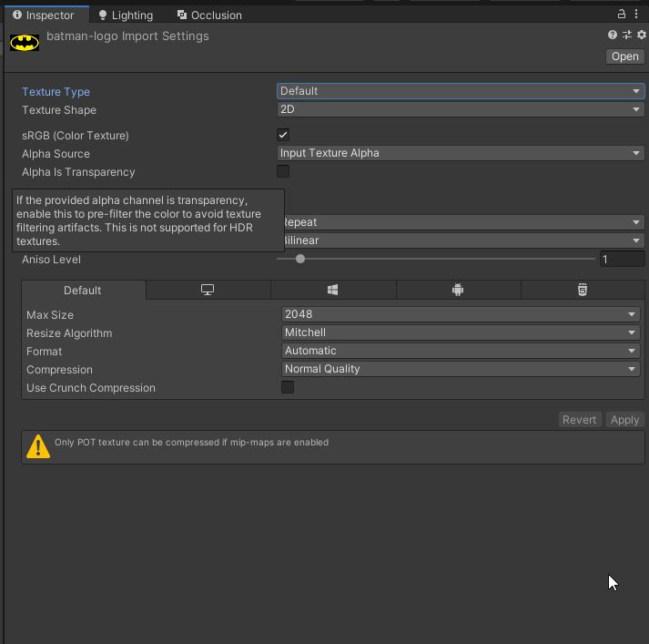The height and width of the screenshot is (644, 649).
Task: Click the Texture Type label
Action: [56, 92]
